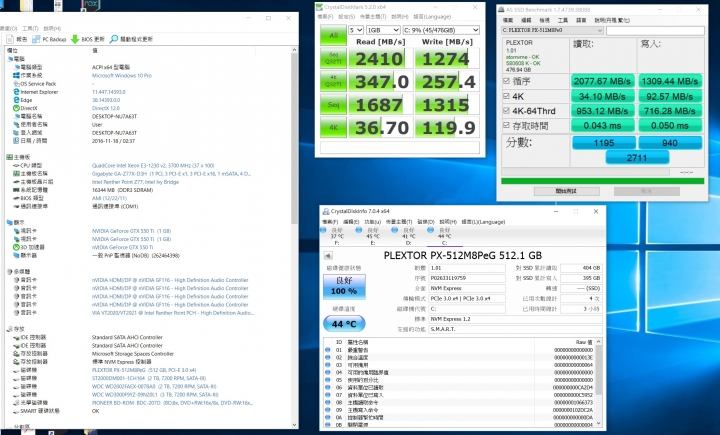720x435 pixels.
Task: Click the 44 °C temperature indicator
Action: tap(344, 324)
